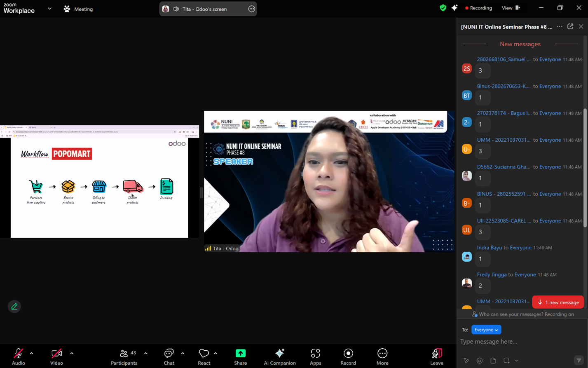
Task: Open the React heart icon
Action: 204,357
